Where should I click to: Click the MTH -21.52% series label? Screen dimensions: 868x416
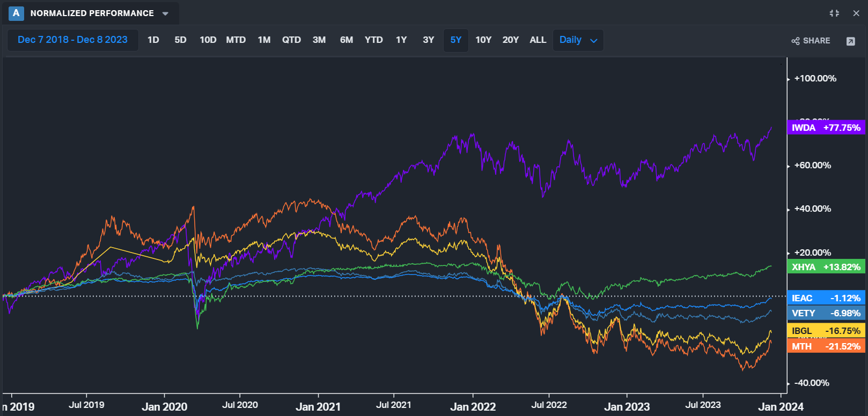(x=826, y=346)
